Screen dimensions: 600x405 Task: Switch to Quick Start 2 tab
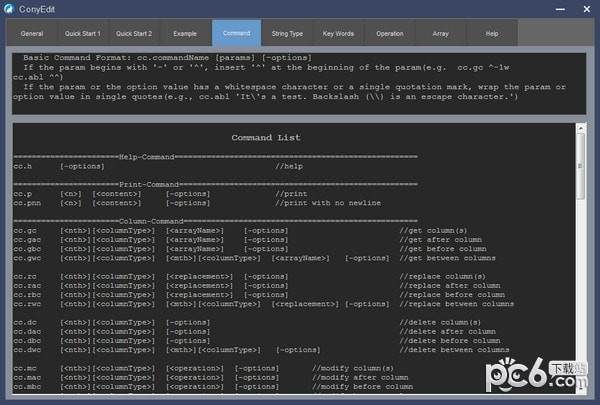point(134,33)
